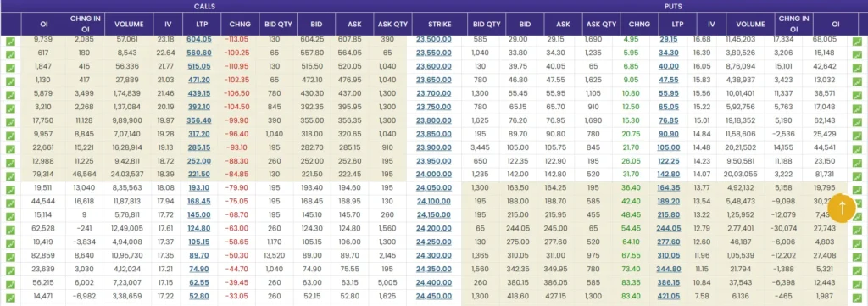Click the puts VOLUME column header

[749, 25]
